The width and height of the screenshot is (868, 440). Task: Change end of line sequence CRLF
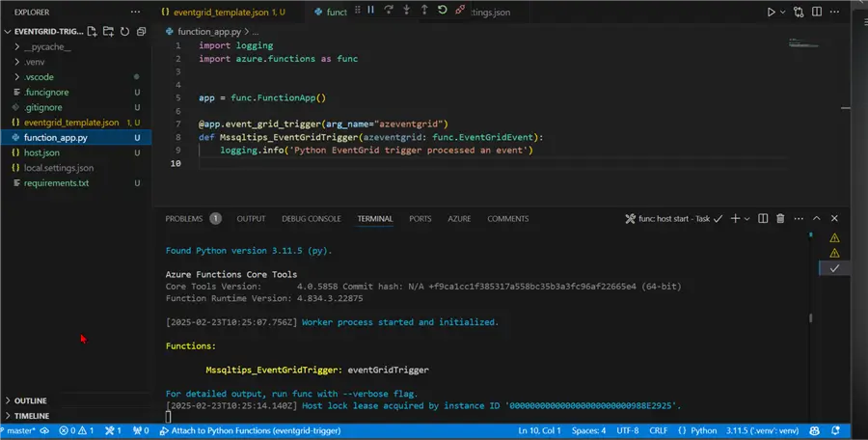[x=658, y=430]
